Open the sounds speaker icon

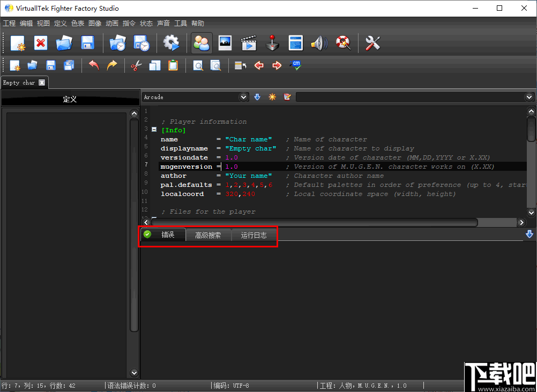[x=319, y=43]
